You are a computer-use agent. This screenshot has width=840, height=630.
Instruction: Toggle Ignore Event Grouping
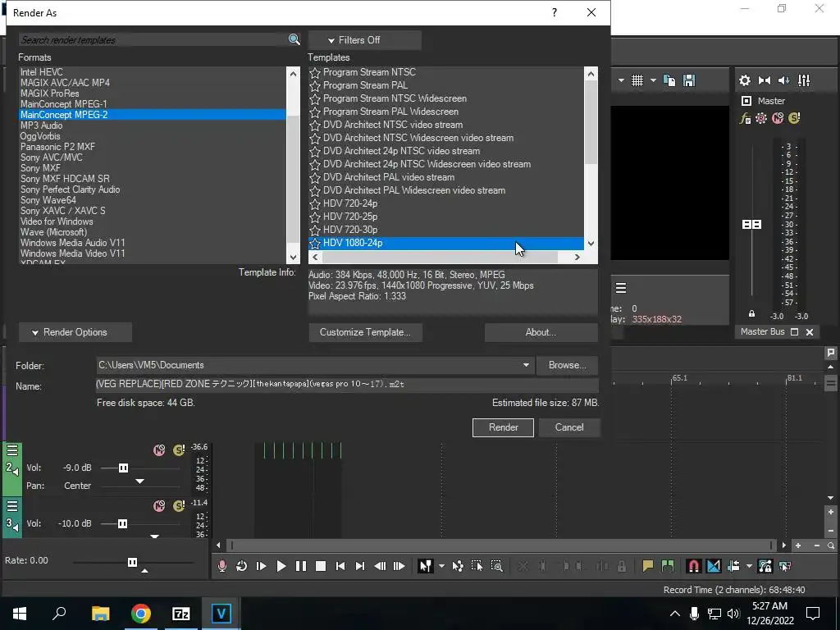pyautogui.click(x=785, y=566)
